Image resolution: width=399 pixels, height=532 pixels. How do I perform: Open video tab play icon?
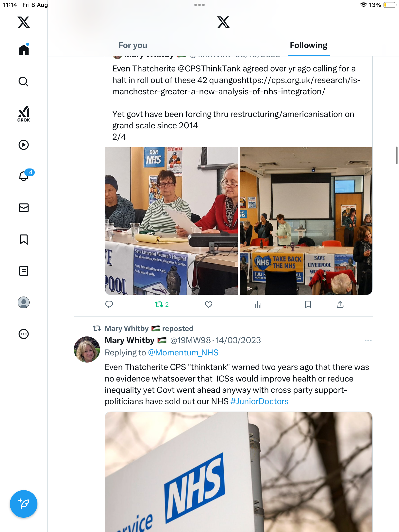pos(24,145)
